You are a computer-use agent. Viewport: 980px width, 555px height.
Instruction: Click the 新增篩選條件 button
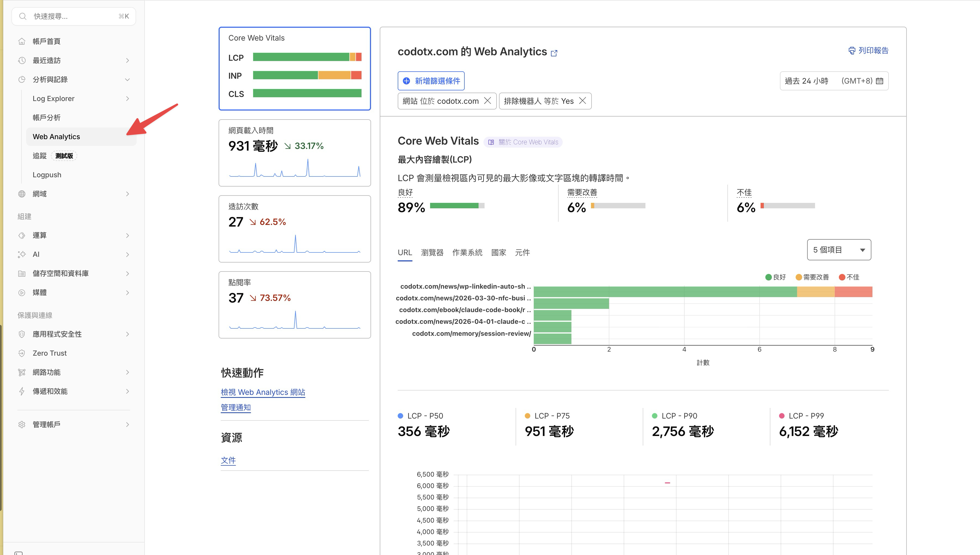click(x=431, y=81)
